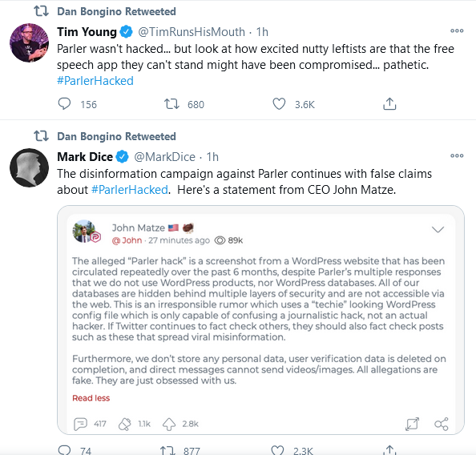Click the open-in-new-window icon in Parler post
The width and height of the screenshot is (476, 455).
412,424
